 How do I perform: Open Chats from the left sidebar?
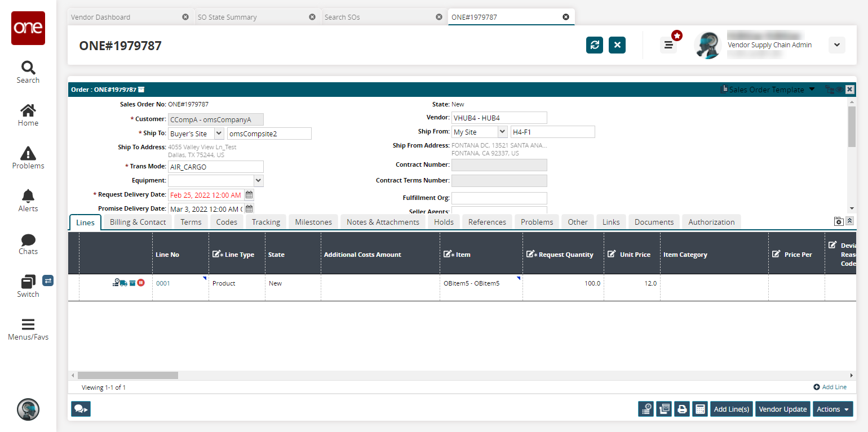tap(28, 243)
